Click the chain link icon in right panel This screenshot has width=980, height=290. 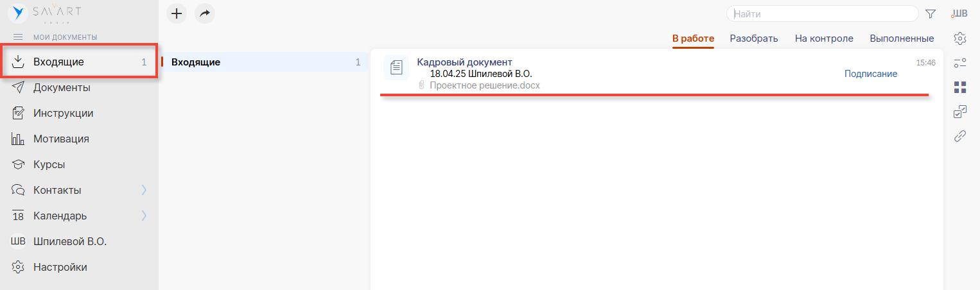(960, 136)
